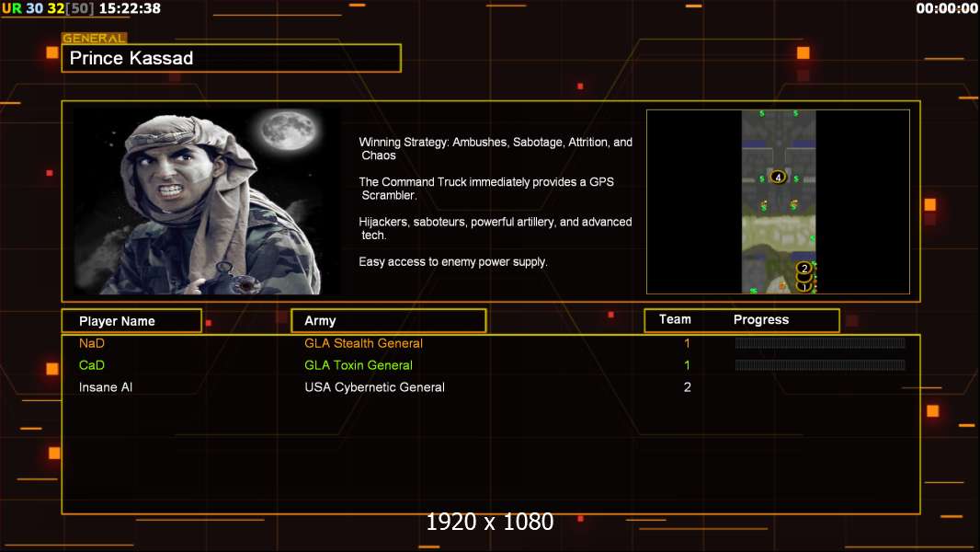The height and width of the screenshot is (552, 980).
Task: Click the supply dollar icon right of marker 4
Action: tap(795, 178)
